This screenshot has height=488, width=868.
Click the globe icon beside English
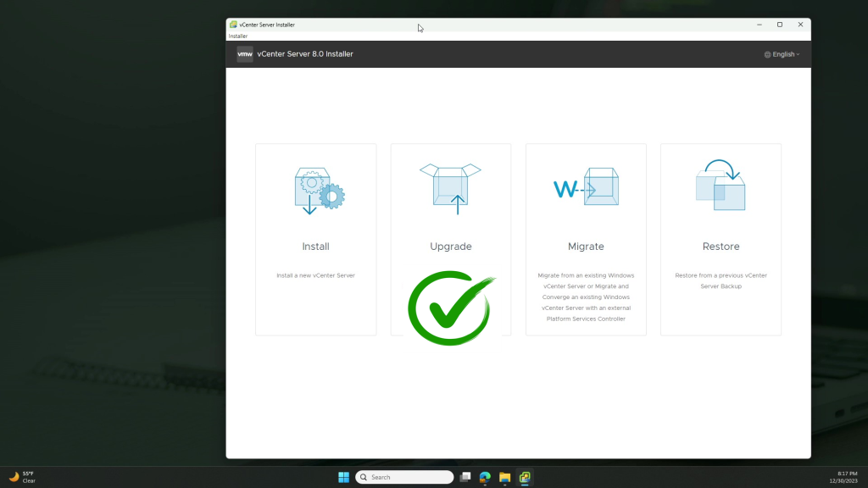(x=767, y=54)
